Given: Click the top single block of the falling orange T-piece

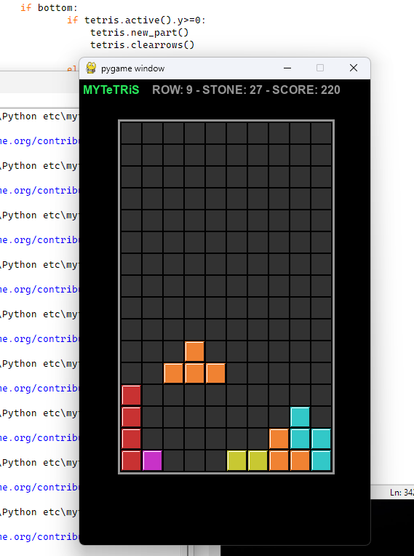Looking at the screenshot, I should coord(195,351).
